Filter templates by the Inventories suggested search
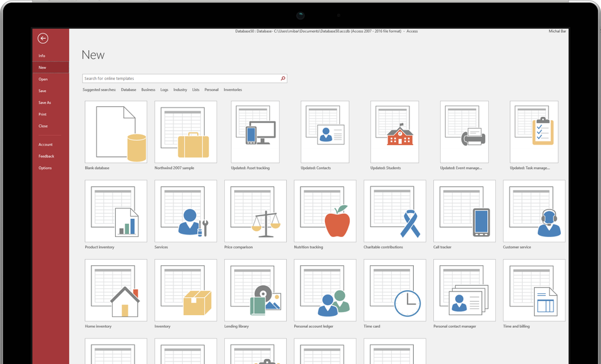Image resolution: width=601 pixels, height=364 pixels. (x=232, y=89)
